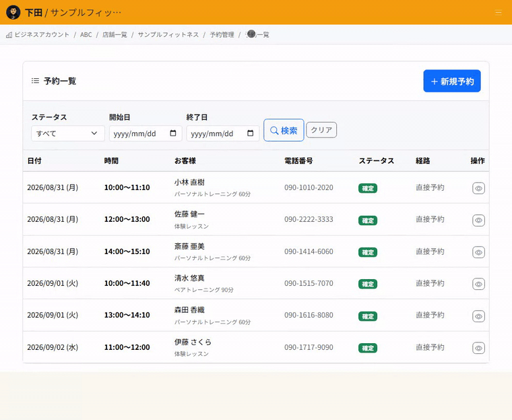This screenshot has width=512, height=420.
Task: Click phone number 090-1616-8080
Action: click(x=309, y=315)
